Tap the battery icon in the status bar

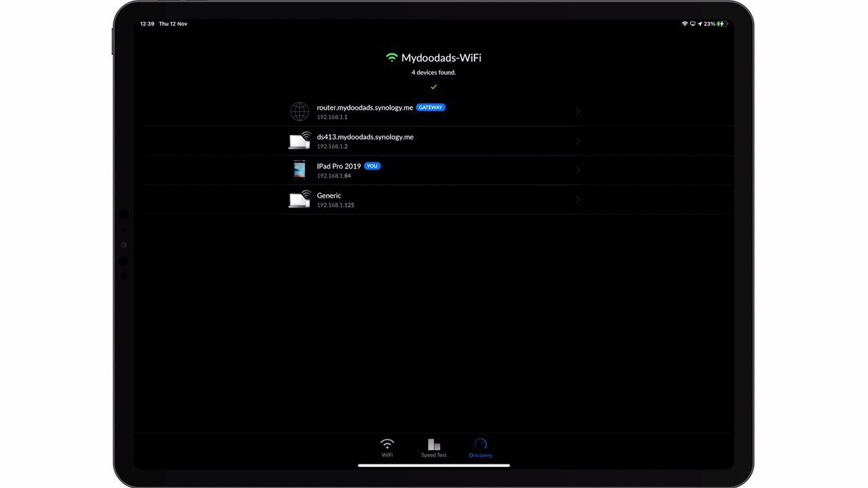722,24
